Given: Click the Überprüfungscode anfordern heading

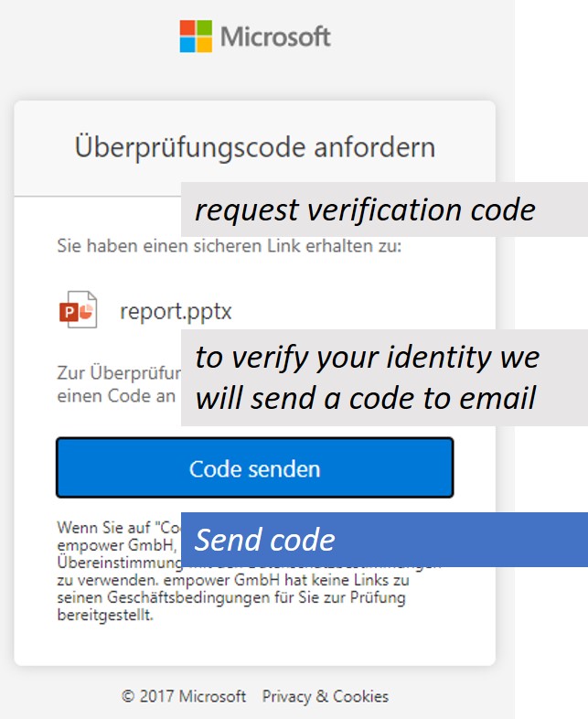Looking at the screenshot, I should 254,147.
